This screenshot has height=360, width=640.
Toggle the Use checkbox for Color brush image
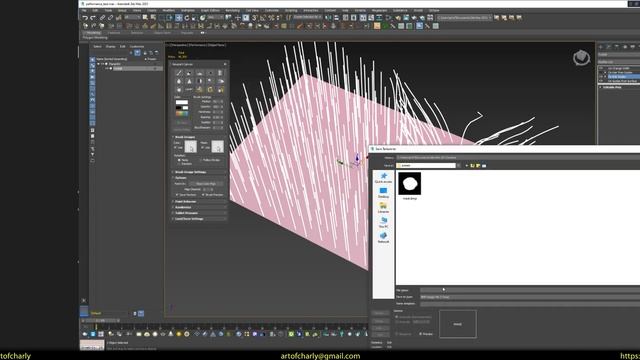click(176, 148)
